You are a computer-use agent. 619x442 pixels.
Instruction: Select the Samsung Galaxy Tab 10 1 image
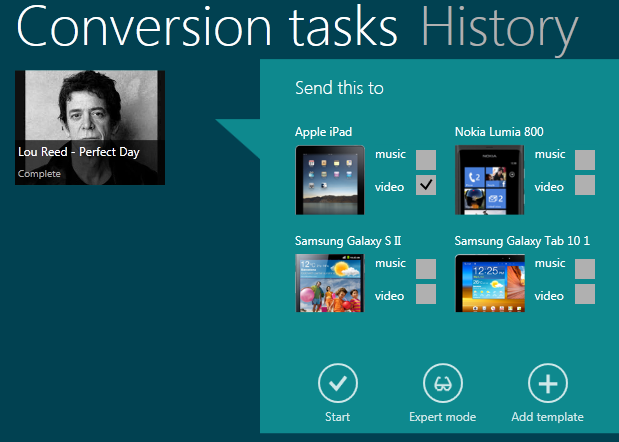coord(490,283)
